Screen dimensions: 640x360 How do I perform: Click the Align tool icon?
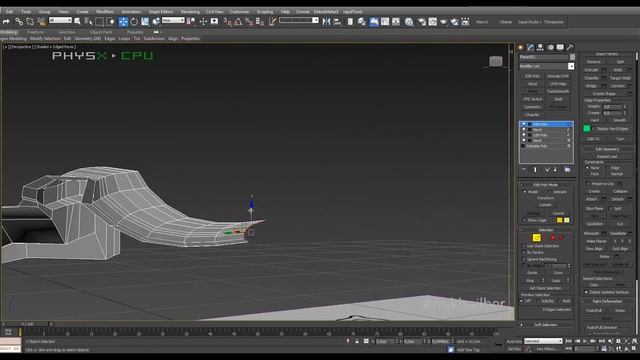337,22
